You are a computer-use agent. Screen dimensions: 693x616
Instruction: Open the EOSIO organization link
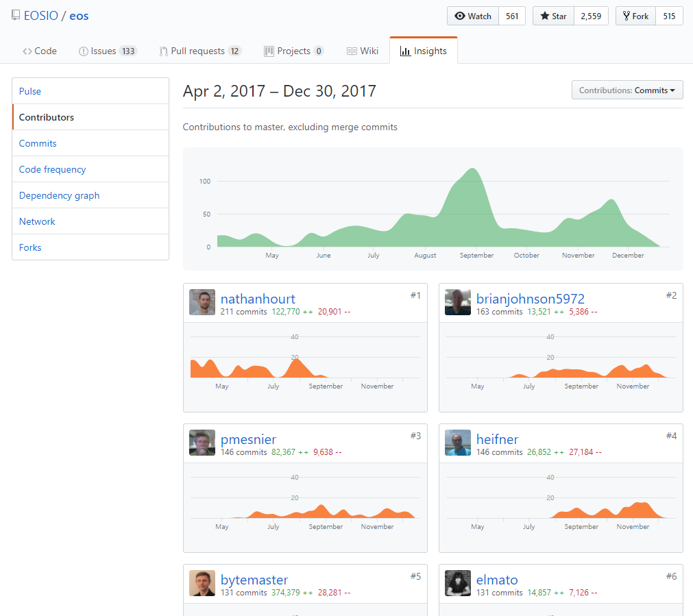(41, 16)
